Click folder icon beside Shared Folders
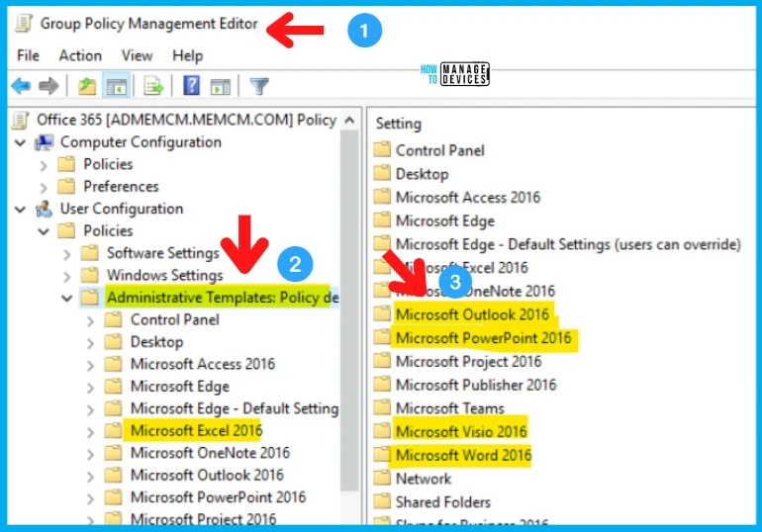The width and height of the screenshot is (762, 532). [x=382, y=501]
